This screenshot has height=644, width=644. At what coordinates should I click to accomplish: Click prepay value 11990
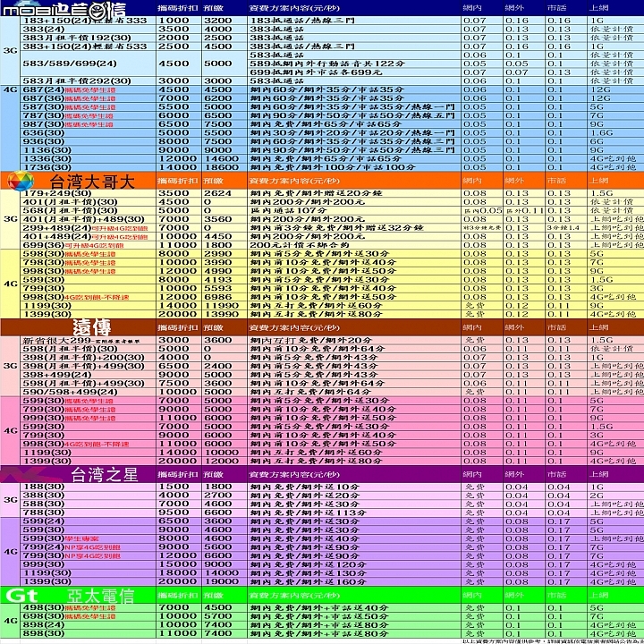click(222, 306)
